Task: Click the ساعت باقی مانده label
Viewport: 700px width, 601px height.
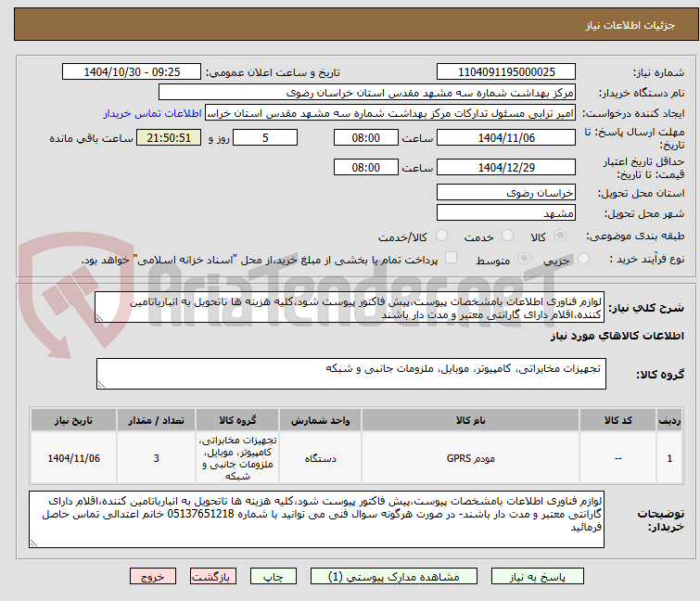Action: [x=91, y=138]
